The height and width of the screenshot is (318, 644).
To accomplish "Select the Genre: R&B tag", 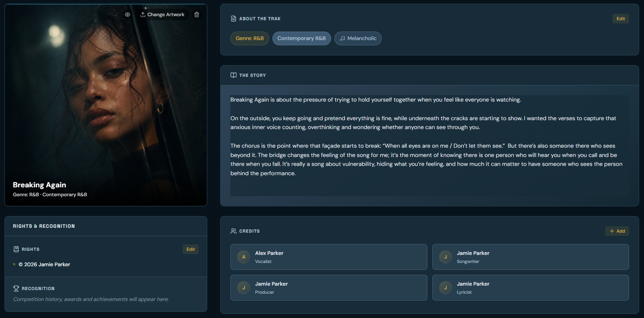I will point(250,38).
